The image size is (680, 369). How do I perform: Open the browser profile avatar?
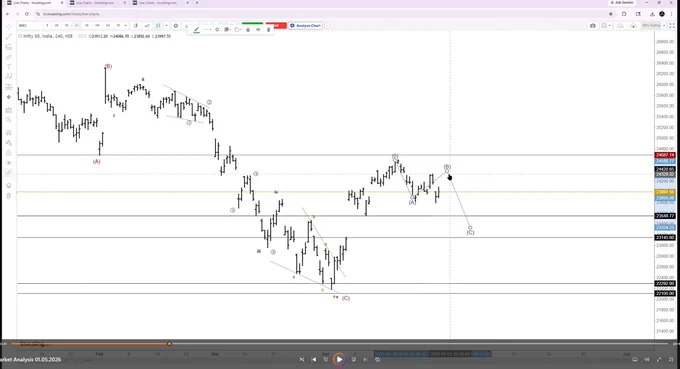(662, 14)
